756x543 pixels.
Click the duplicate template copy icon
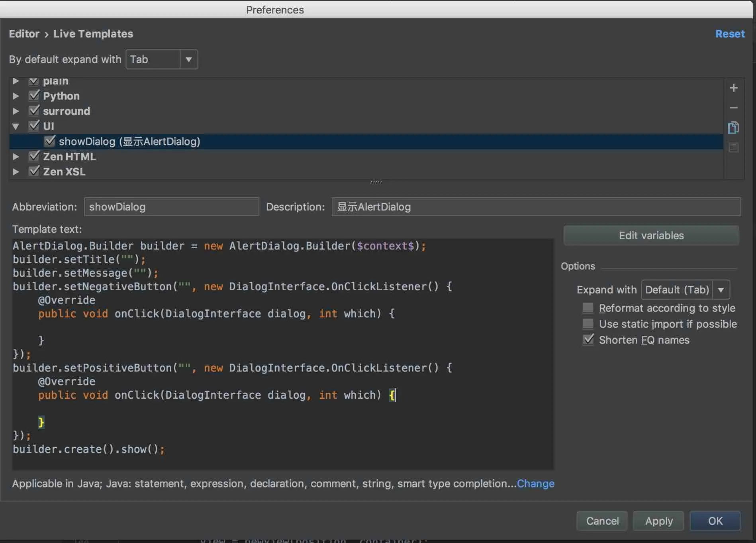point(733,128)
